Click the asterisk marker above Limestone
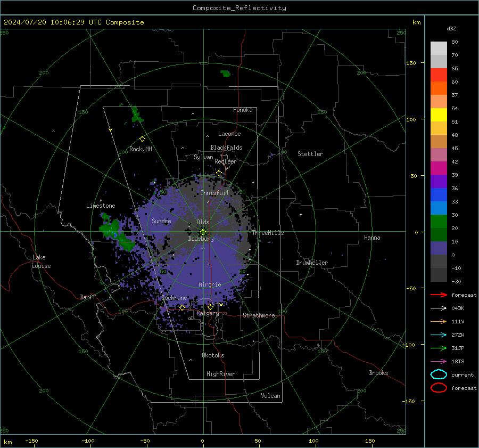Viewport: 479px width, 448px height. 101,201
